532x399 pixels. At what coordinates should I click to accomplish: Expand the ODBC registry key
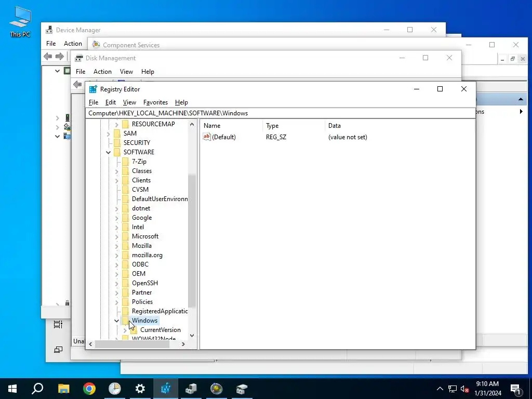[x=116, y=264]
